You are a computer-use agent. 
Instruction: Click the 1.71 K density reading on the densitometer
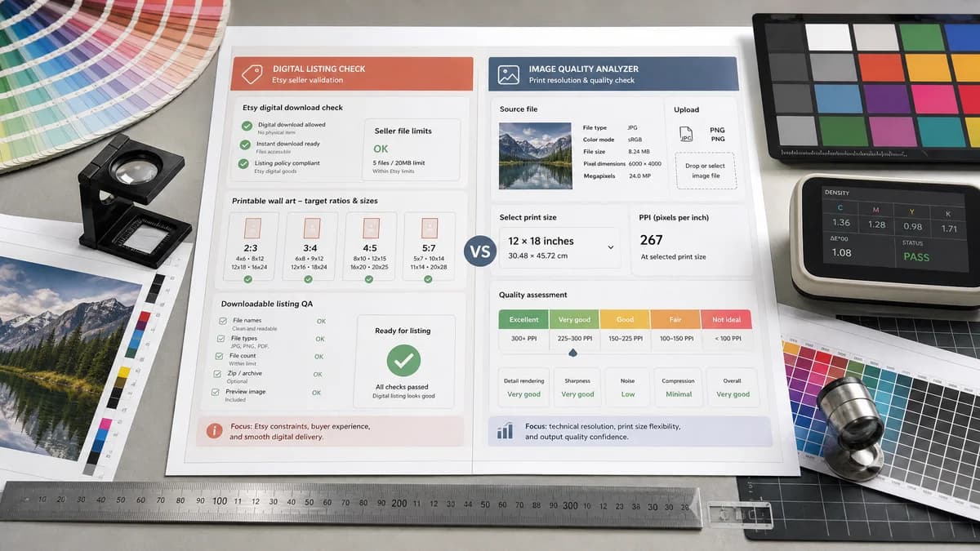pyautogui.click(x=949, y=229)
